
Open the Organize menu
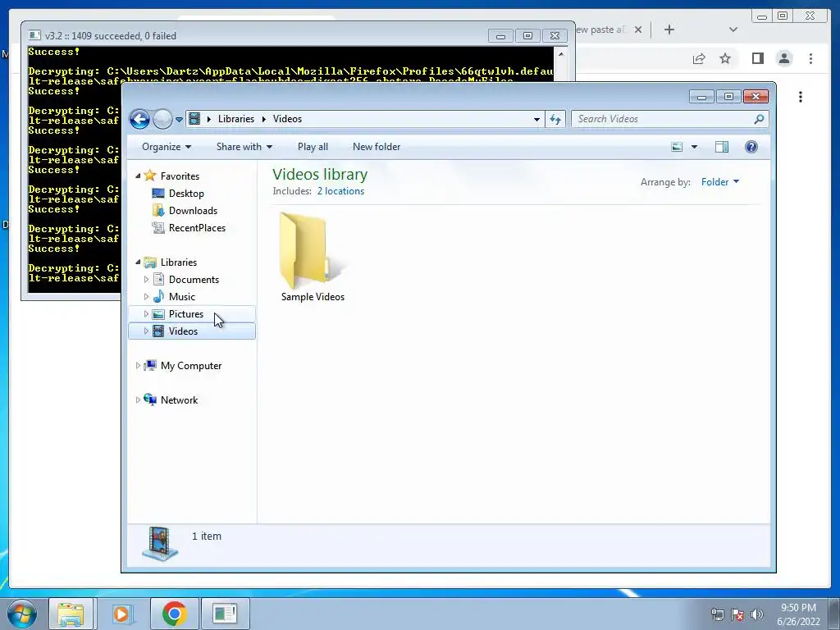[167, 147]
